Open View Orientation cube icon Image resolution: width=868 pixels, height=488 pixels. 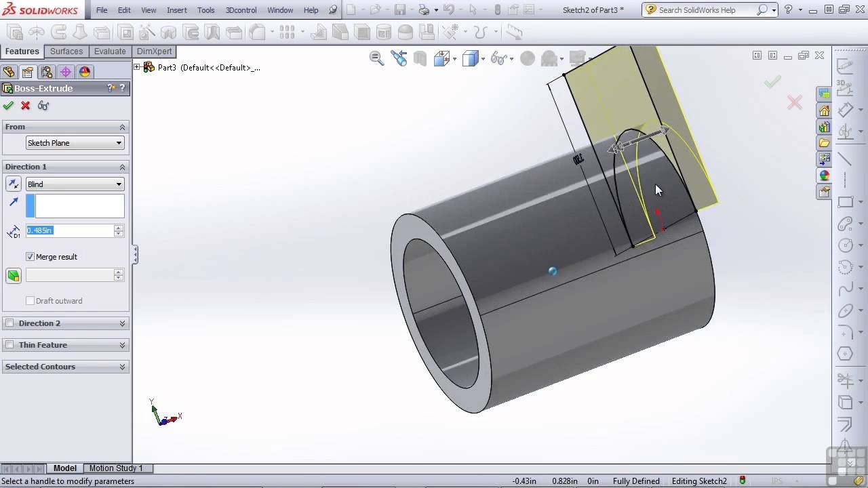[442, 59]
